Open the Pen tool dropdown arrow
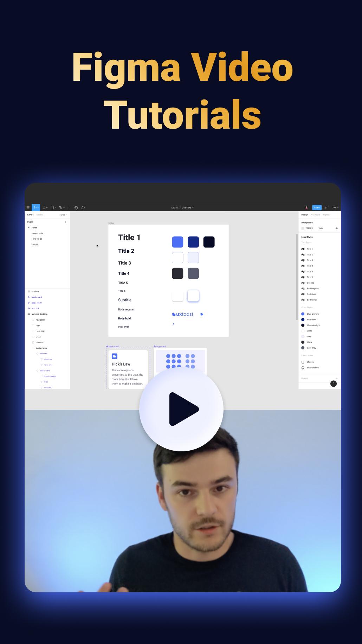 point(64,208)
